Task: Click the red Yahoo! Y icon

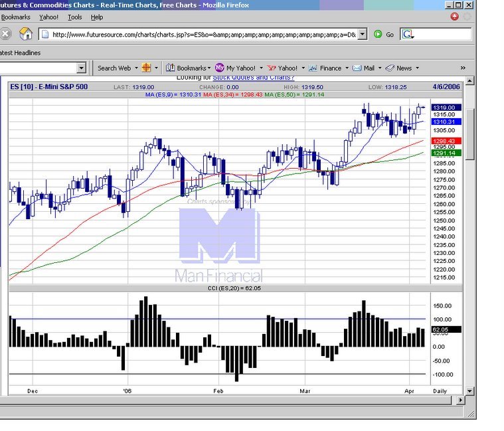Action: [272, 68]
